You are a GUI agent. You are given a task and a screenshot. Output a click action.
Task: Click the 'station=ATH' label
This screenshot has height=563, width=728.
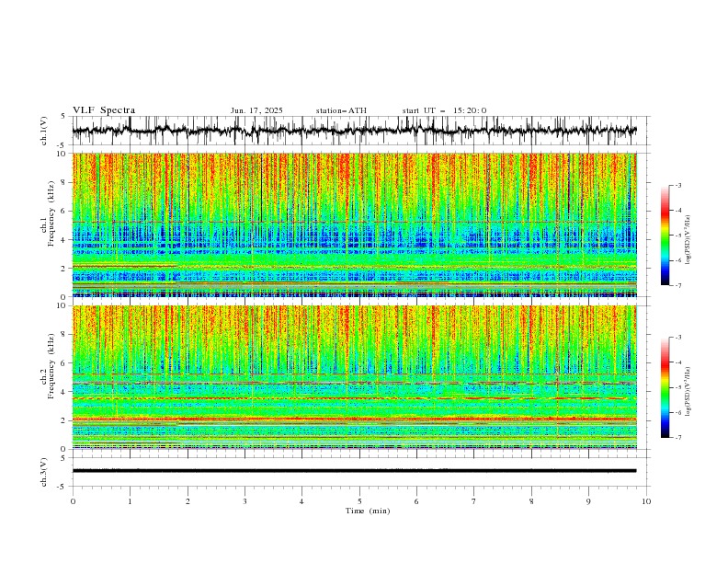pos(341,110)
